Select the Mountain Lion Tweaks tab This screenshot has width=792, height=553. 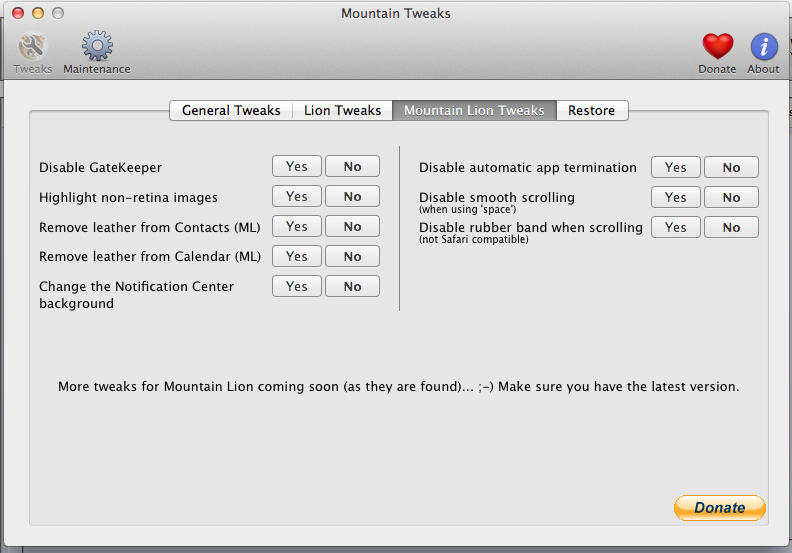474,110
